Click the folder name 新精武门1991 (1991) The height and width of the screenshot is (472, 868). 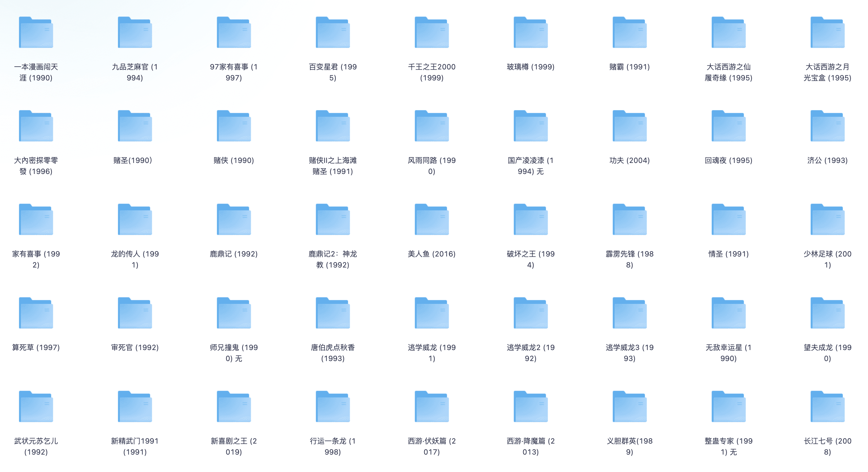135,446
